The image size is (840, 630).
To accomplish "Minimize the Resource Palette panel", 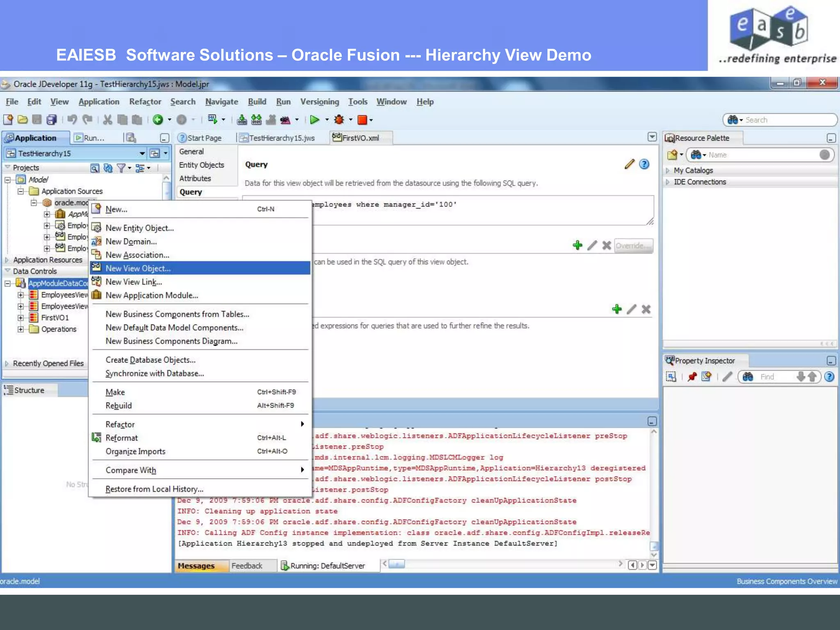I will coord(831,138).
